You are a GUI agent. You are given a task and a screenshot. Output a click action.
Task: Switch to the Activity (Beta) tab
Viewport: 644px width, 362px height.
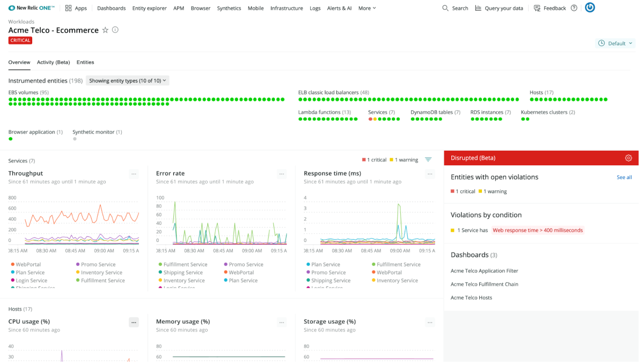pyautogui.click(x=53, y=62)
